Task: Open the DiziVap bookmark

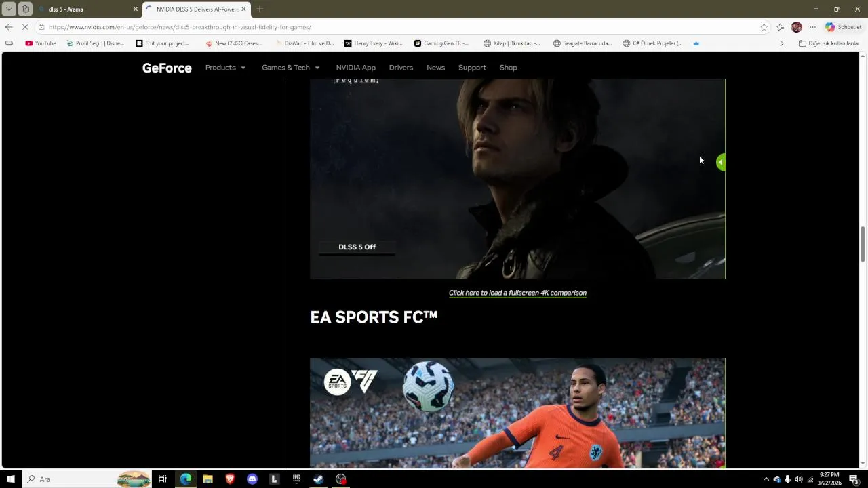Action: (304, 43)
